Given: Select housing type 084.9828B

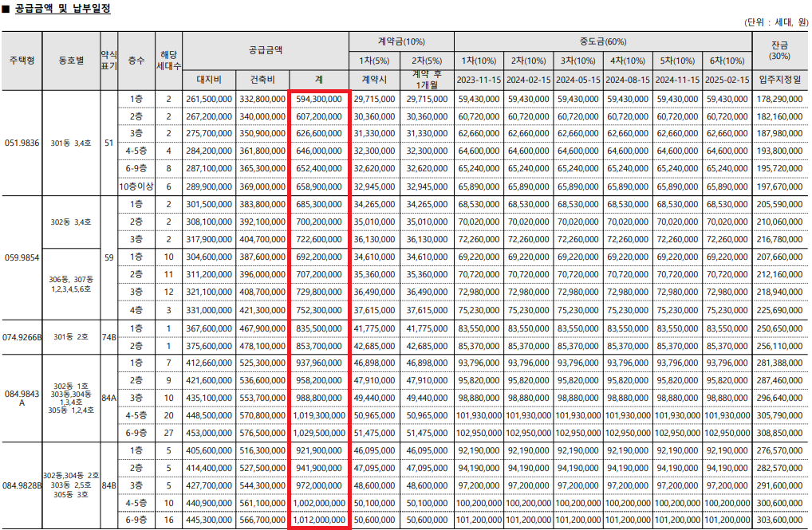Looking at the screenshot, I should point(22,485).
